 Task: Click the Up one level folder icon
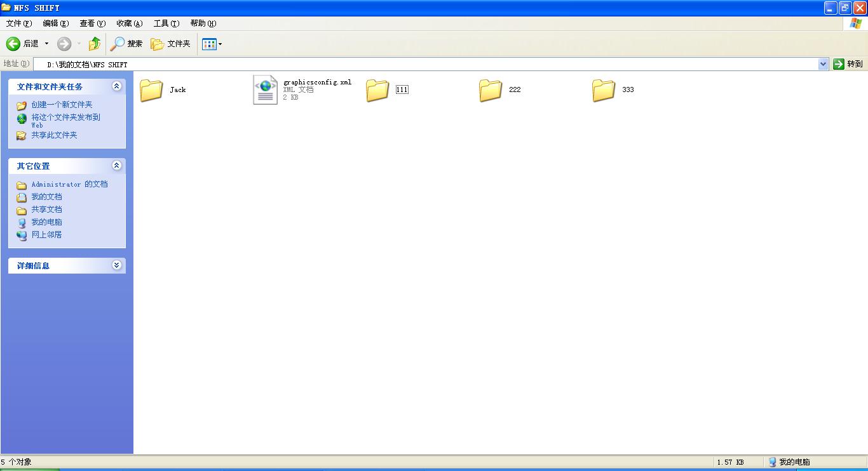95,44
